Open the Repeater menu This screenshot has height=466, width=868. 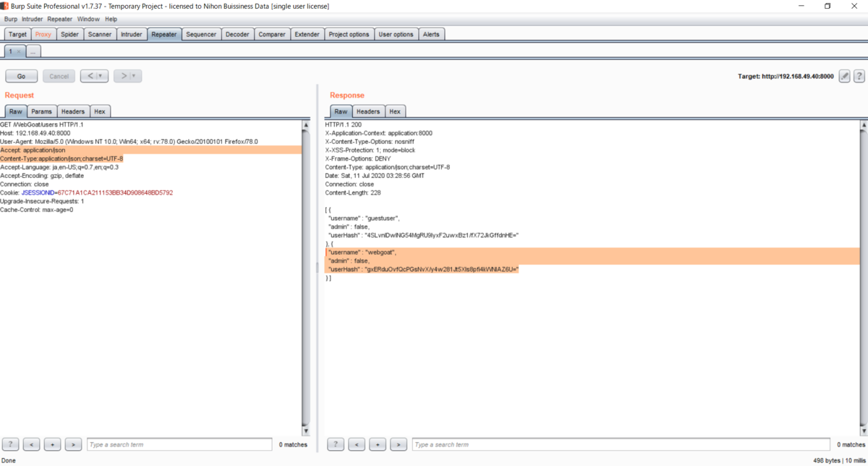(x=60, y=19)
